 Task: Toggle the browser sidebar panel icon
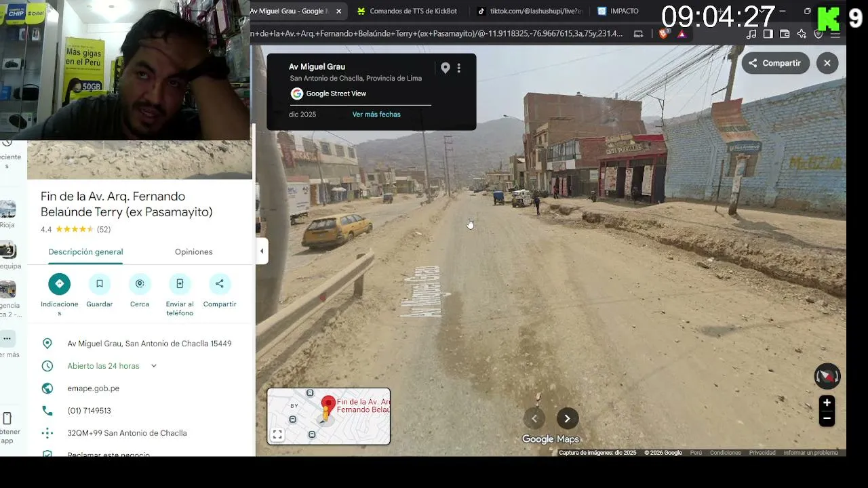(x=768, y=34)
